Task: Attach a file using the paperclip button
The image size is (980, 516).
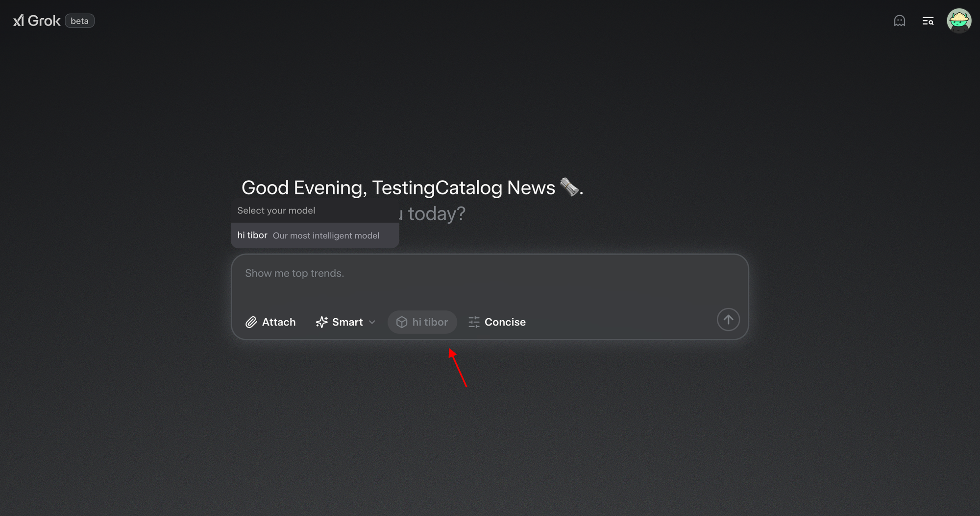Action: tap(270, 322)
